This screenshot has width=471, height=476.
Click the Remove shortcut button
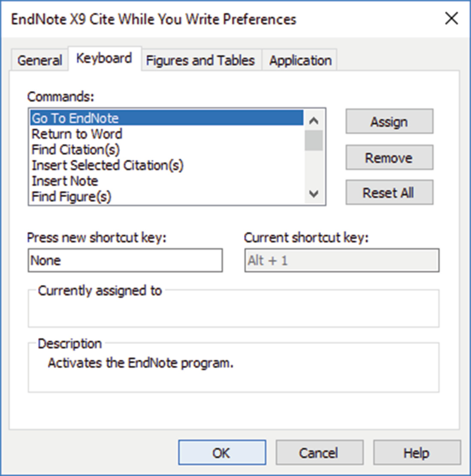click(x=389, y=157)
